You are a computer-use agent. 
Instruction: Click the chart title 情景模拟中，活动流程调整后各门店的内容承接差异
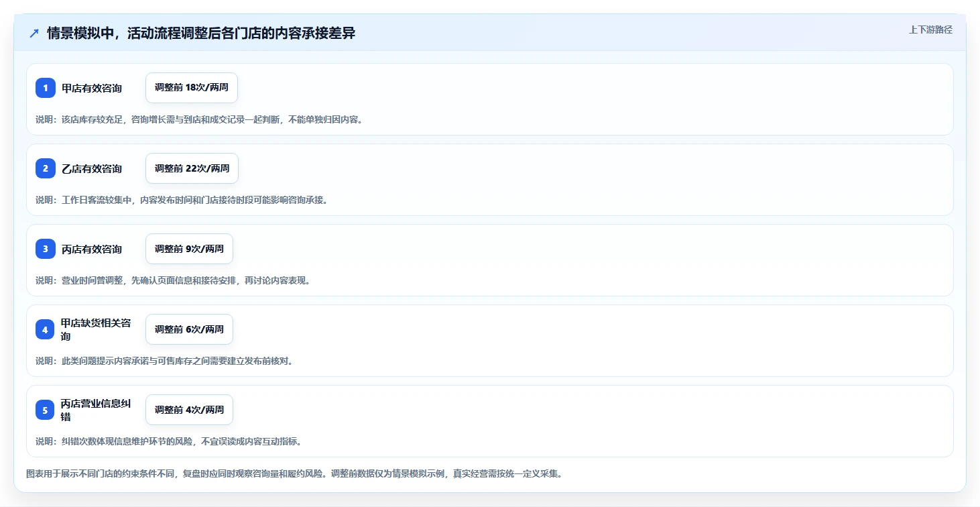[x=201, y=34]
